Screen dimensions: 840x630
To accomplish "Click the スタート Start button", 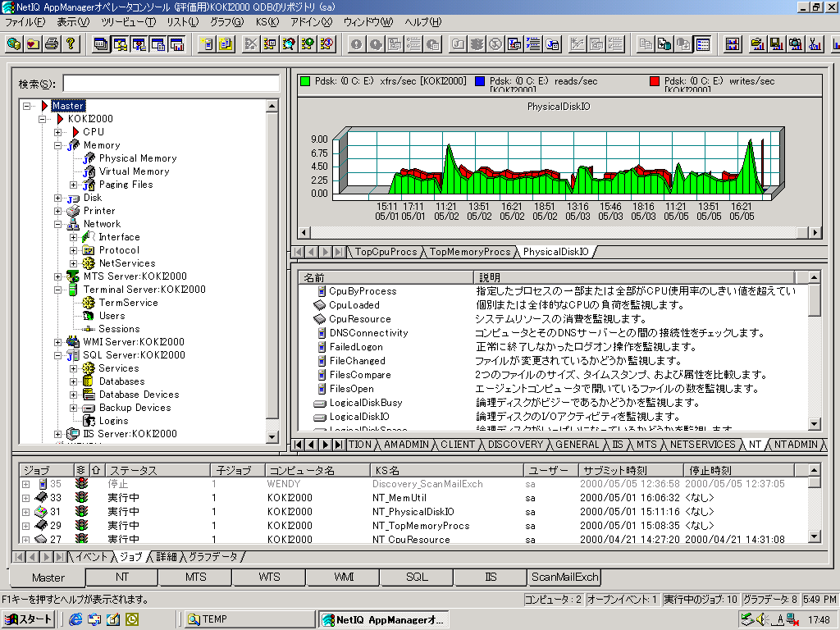I will pyautogui.click(x=29, y=619).
